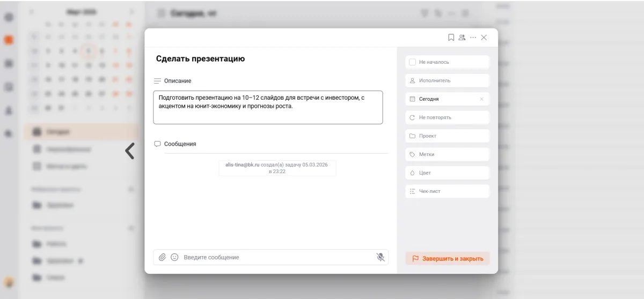Viewport: 644px width, 299px height.
Task: Click Завершить и закрыть button
Action: (447, 259)
